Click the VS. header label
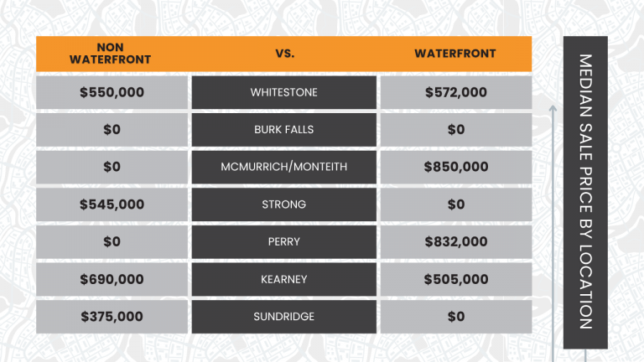Screen dimensions: 644x362 [x=284, y=54]
